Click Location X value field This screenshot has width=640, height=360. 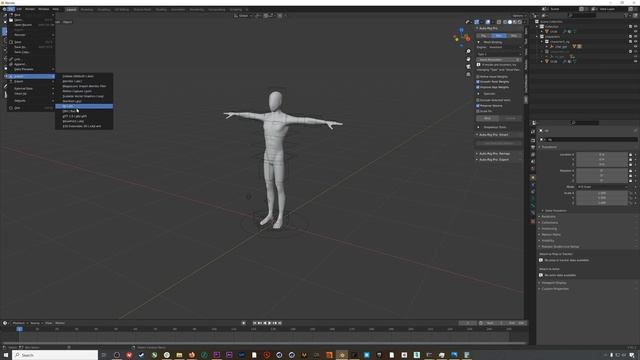(x=602, y=155)
